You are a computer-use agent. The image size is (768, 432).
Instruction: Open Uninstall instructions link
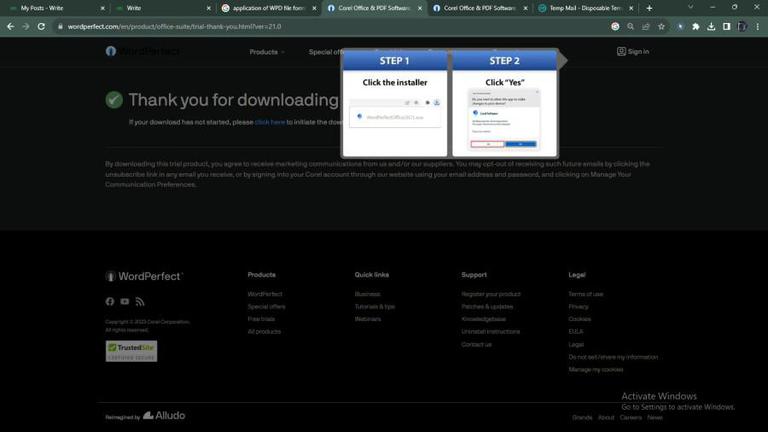point(490,332)
